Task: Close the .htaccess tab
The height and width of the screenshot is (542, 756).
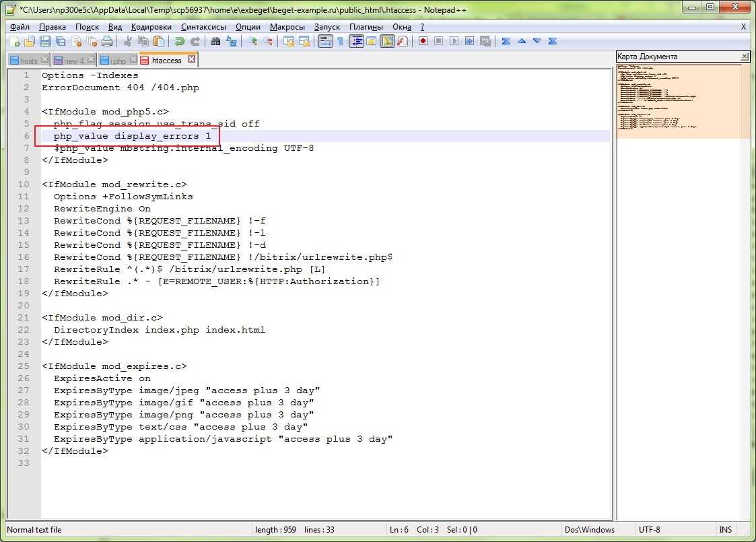Action: tap(191, 60)
